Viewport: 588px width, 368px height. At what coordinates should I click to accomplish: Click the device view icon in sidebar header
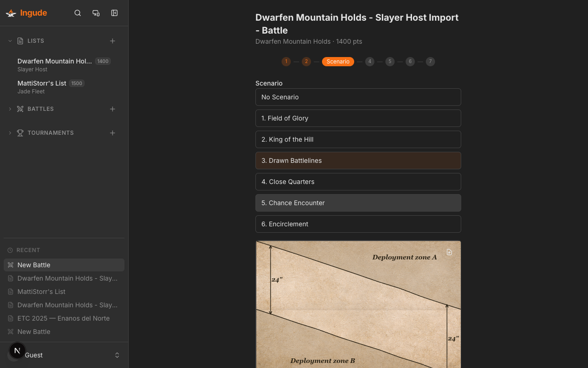click(96, 13)
